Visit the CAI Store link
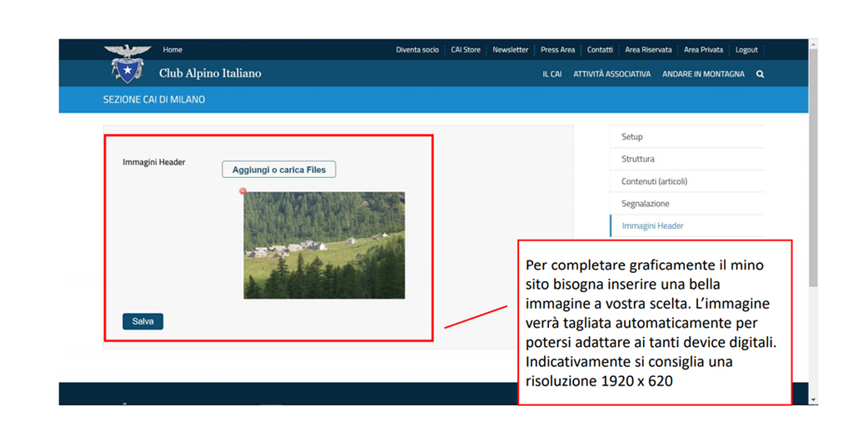868x441 pixels. [466, 50]
